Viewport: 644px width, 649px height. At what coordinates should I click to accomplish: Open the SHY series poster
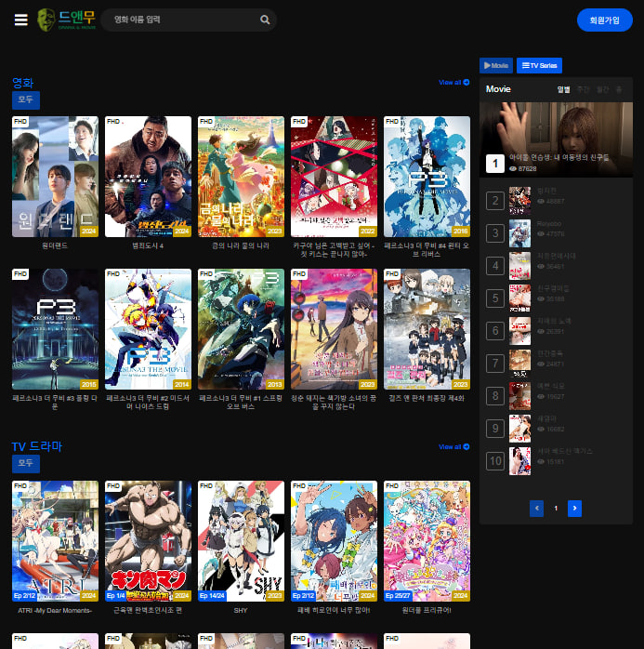tap(241, 541)
